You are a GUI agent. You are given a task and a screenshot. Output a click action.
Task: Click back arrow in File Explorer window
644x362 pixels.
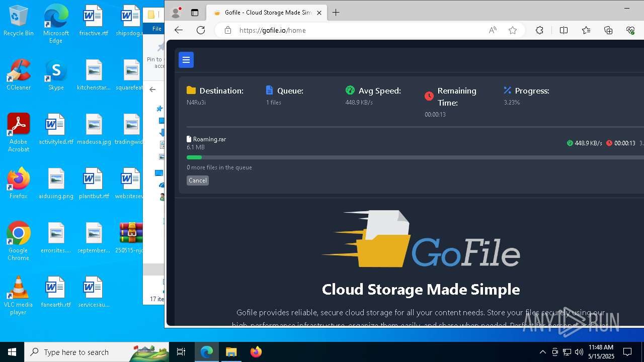click(152, 89)
